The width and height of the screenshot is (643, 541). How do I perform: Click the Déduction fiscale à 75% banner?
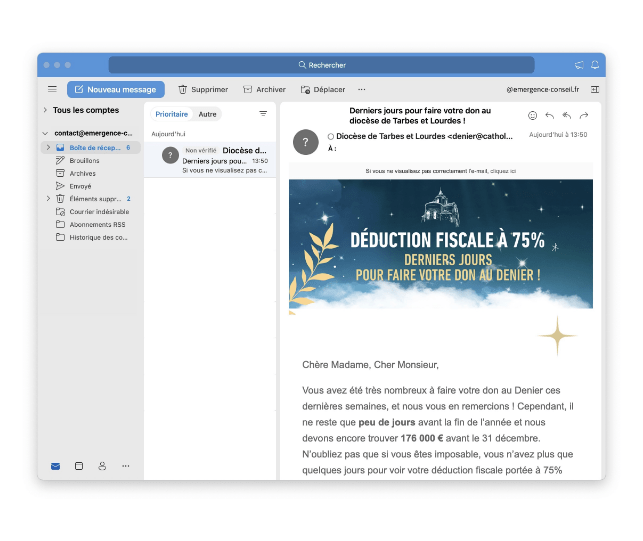pyautogui.click(x=441, y=244)
